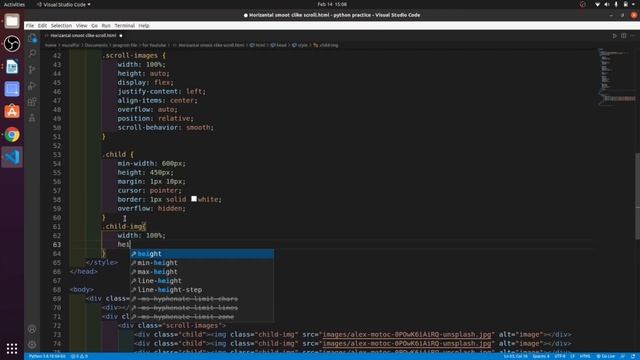The height and width of the screenshot is (360, 640).
Task: Open the editor More Actions ellipsis
Action: click(633, 36)
